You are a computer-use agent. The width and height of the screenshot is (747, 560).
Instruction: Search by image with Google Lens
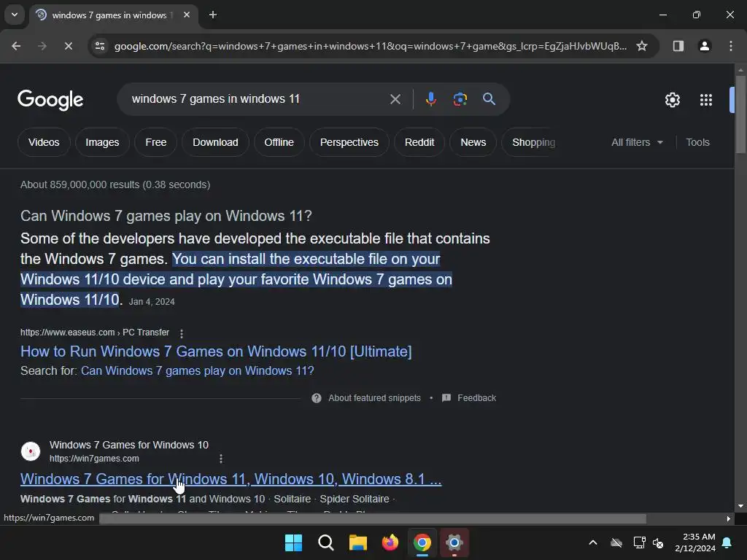[460, 99]
